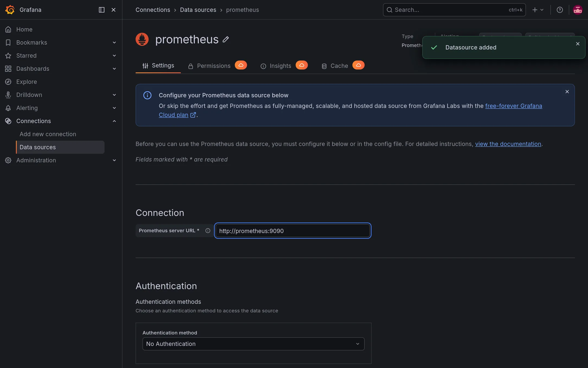Expand the Alerting section chevron

(114, 108)
